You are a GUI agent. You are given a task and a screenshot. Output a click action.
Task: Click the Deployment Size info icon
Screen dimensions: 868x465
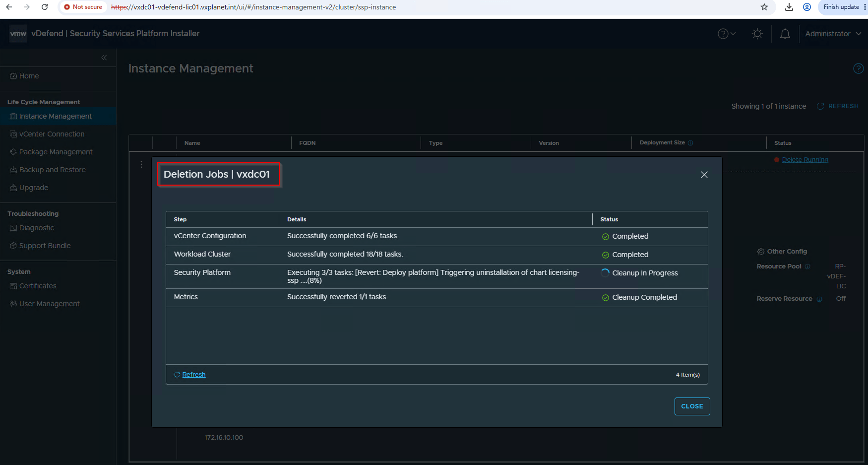[690, 143]
